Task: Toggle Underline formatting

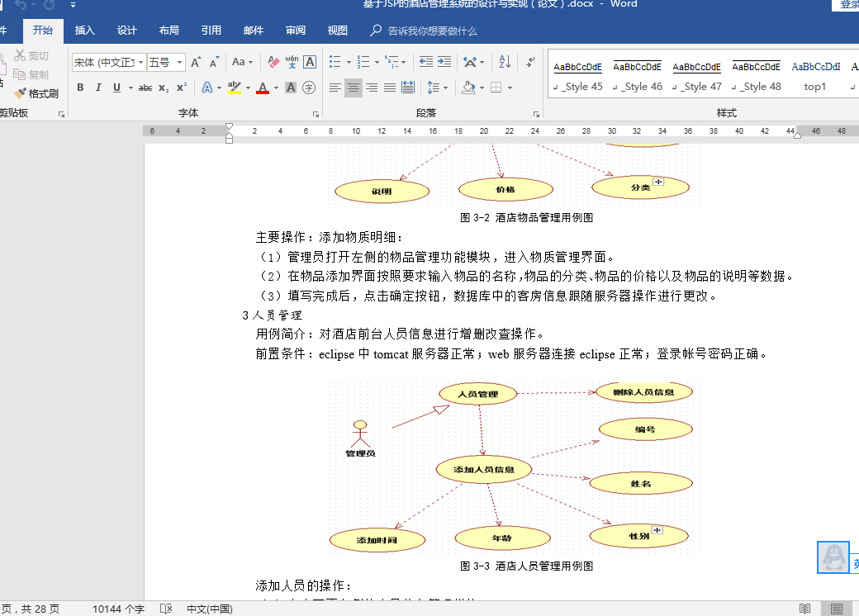Action: click(x=116, y=88)
